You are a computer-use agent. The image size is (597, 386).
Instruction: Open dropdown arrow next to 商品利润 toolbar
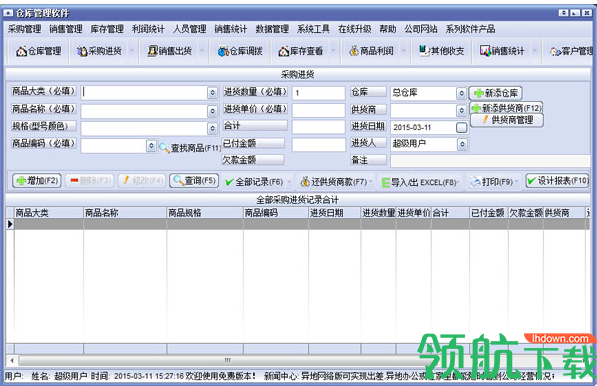click(x=404, y=50)
